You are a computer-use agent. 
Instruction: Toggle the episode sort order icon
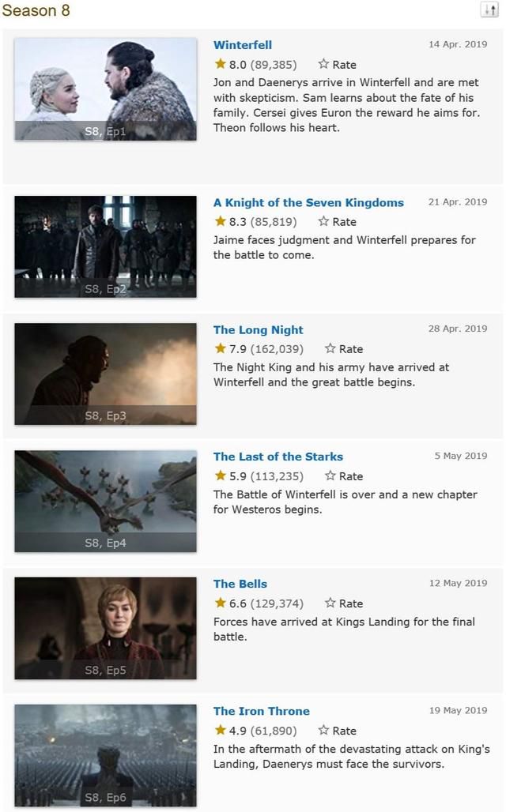[x=489, y=9]
